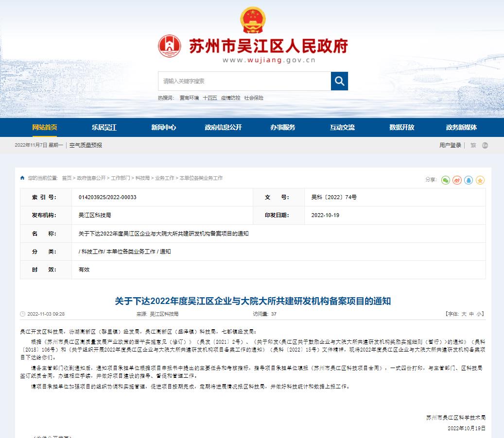Click the 营商环境 hot search term

tap(189, 98)
